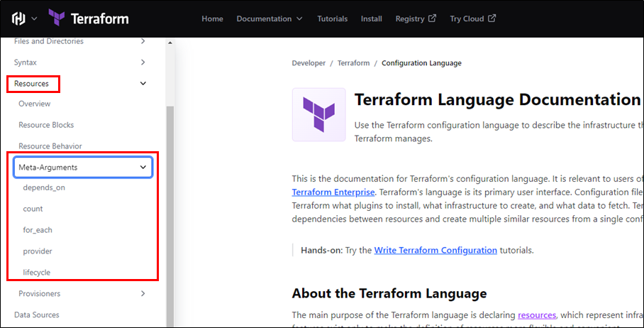
Task: Expand the Provisioners section chevron
Action: (143, 293)
